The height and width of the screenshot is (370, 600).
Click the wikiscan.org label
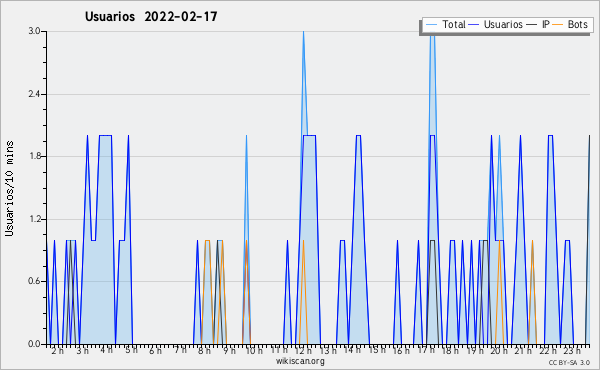[x=300, y=361]
